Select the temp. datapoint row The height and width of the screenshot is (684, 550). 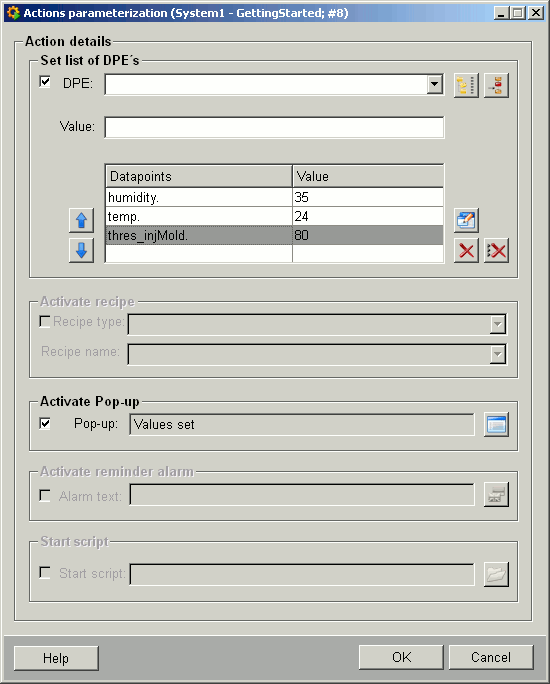click(x=274, y=216)
